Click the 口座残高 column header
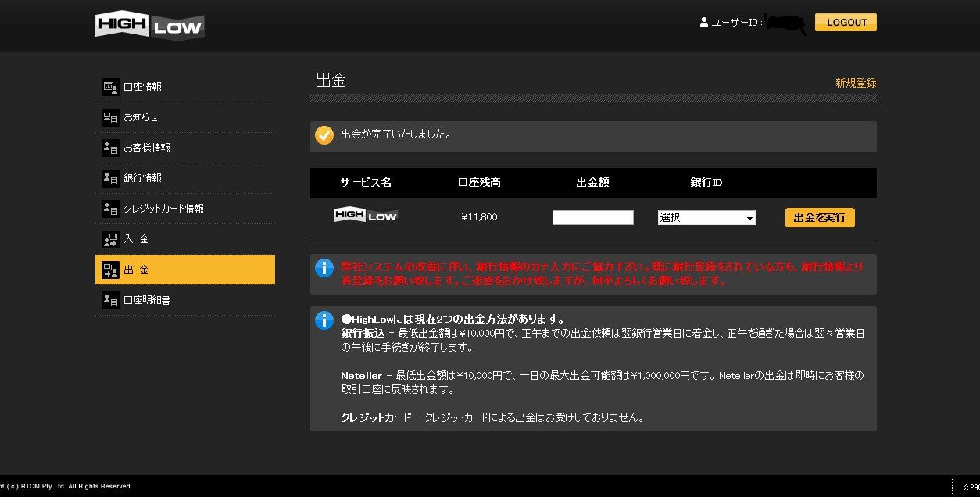 (479, 183)
